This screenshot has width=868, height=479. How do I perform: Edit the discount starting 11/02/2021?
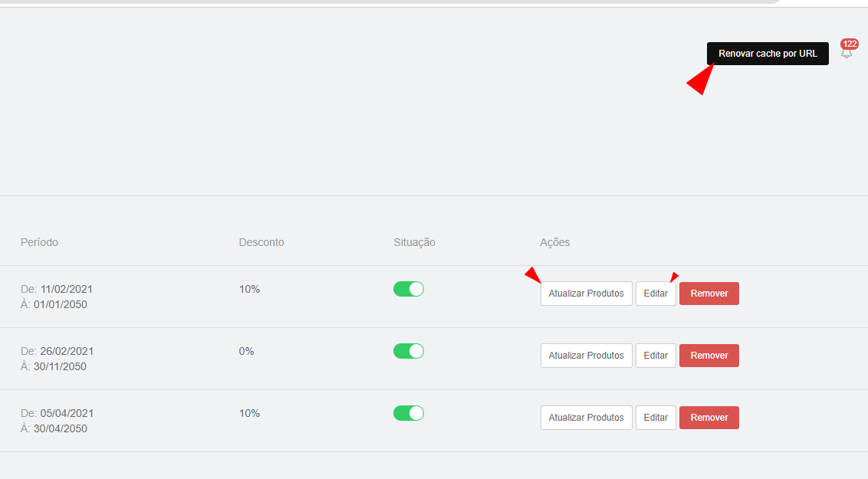656,294
